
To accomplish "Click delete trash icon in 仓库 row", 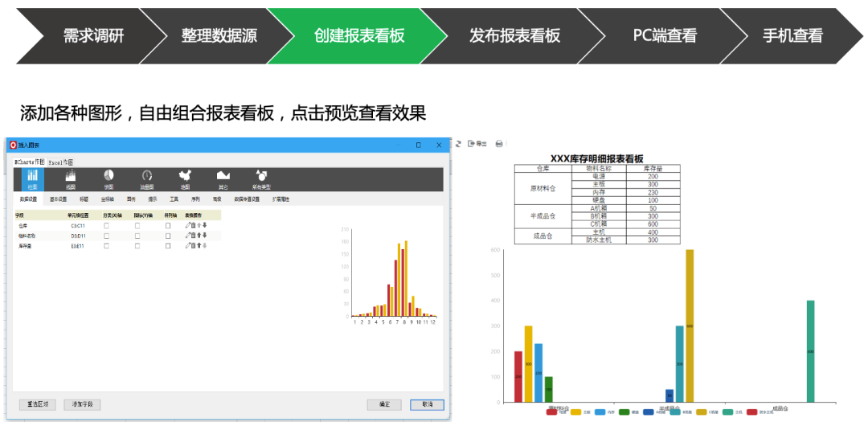I will click(193, 225).
